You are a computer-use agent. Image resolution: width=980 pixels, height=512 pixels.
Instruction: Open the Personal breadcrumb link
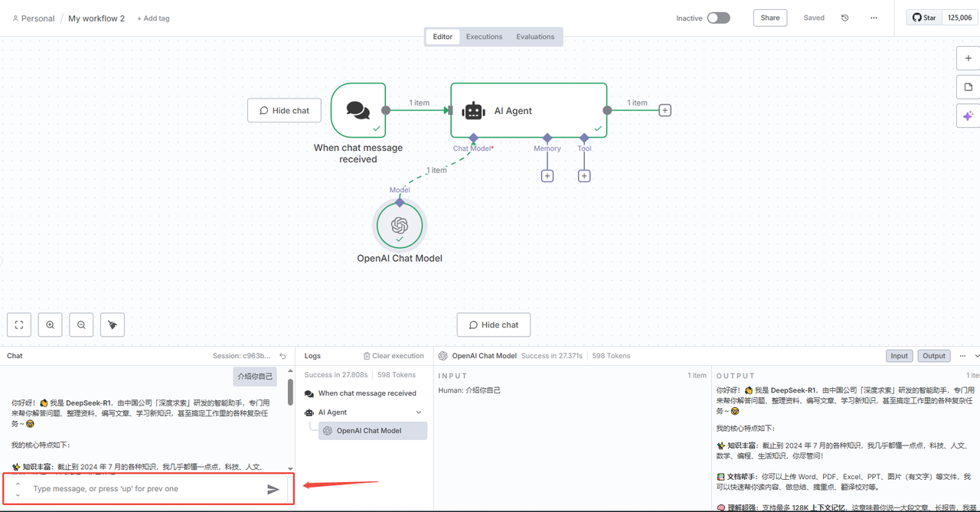click(x=38, y=18)
